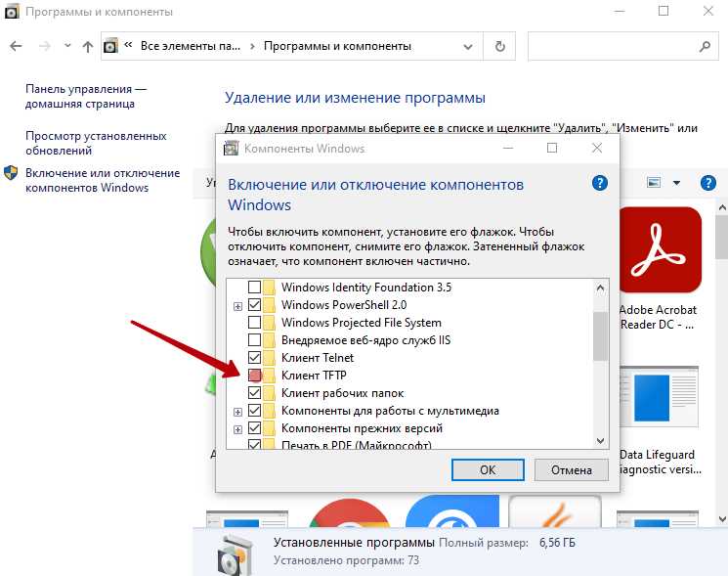Navigate up one level with up arrow

point(88,46)
